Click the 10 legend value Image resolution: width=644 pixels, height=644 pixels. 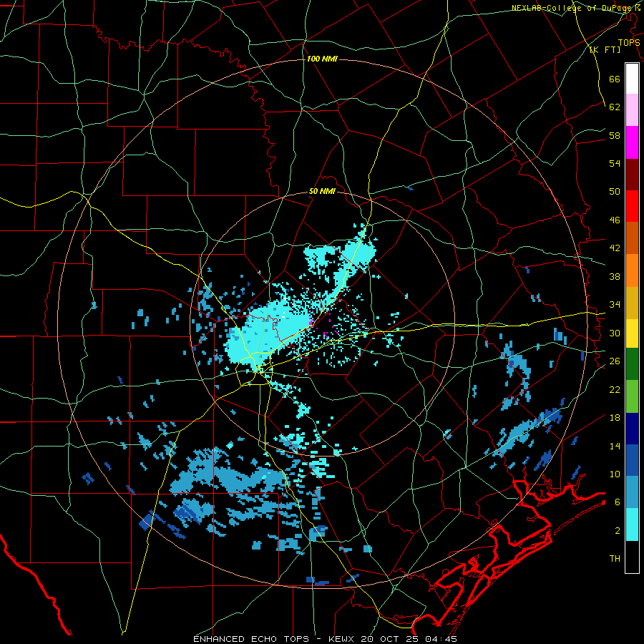click(615, 474)
